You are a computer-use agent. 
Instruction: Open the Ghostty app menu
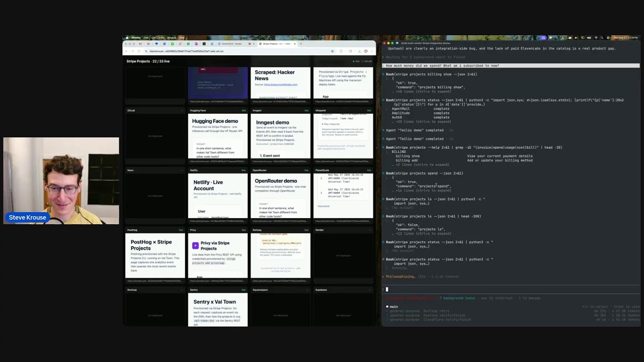136,37
